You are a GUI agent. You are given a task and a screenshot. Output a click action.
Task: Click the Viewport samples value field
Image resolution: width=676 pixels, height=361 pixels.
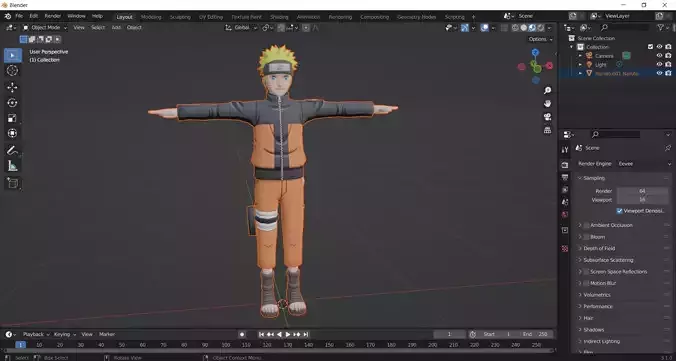click(642, 200)
